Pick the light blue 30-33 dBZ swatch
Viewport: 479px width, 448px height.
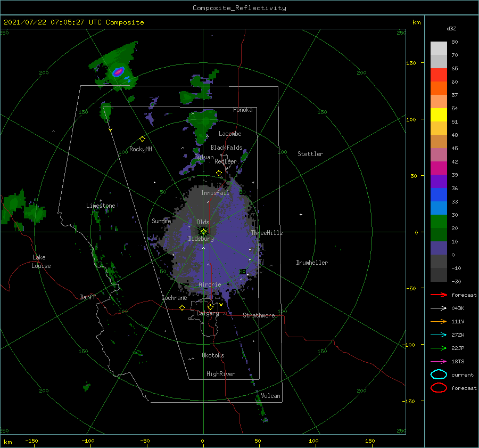[x=439, y=208]
